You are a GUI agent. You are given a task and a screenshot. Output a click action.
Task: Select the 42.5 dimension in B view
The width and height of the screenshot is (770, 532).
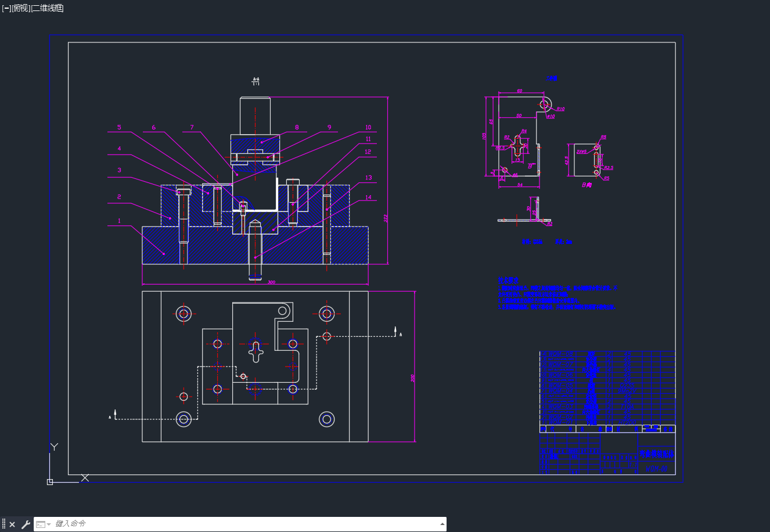pos(567,160)
